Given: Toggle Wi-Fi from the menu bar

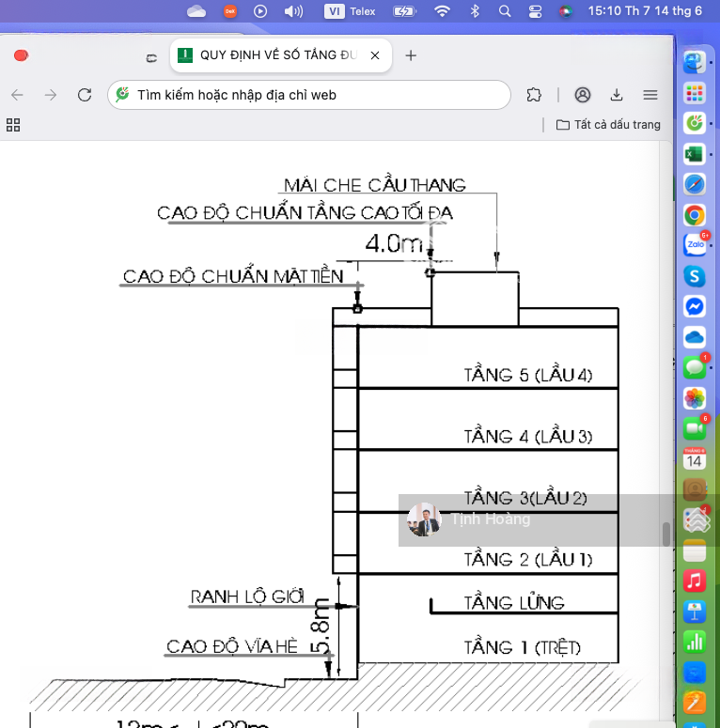Looking at the screenshot, I should tap(442, 11).
